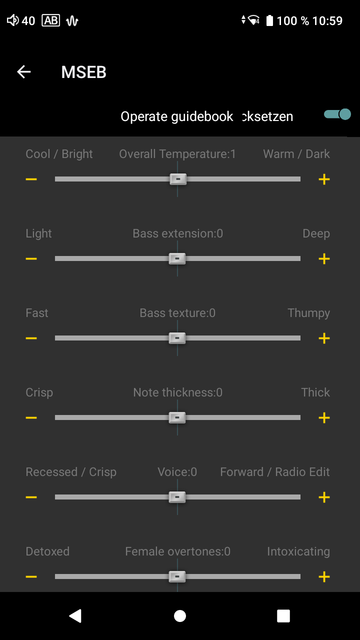Decrease Voice toward Recessed / Crisp
The image size is (360, 640).
pyautogui.click(x=31, y=497)
